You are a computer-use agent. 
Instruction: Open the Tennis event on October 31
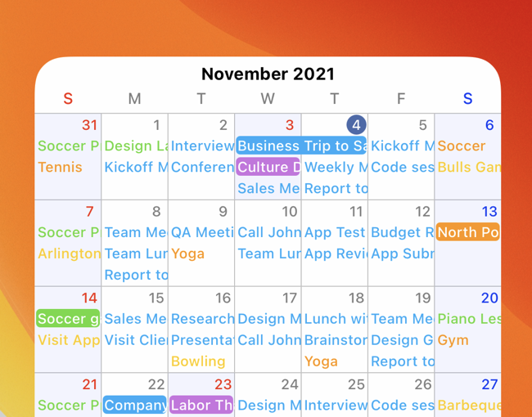[x=60, y=167]
